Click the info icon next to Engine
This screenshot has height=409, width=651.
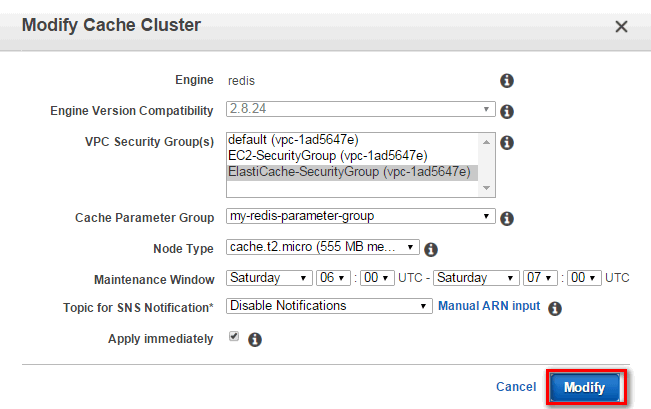(507, 81)
